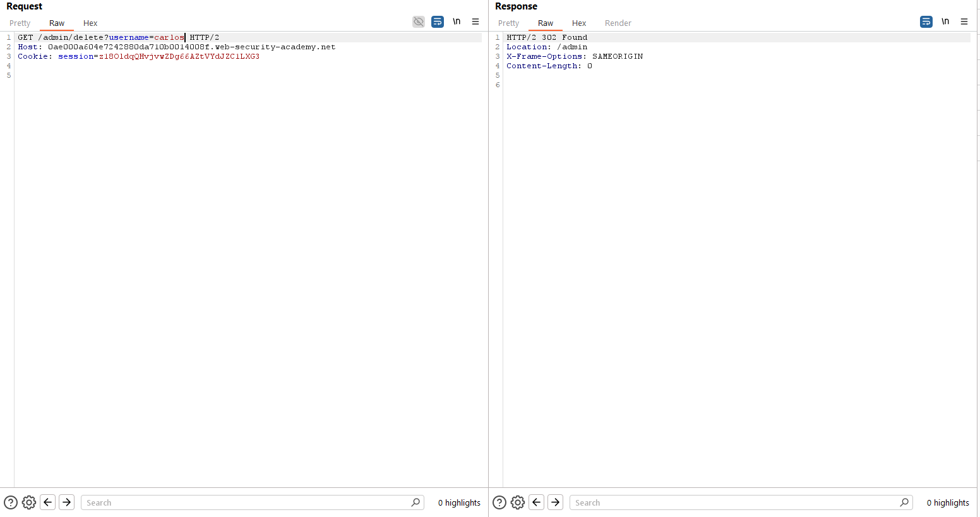Click the Response search input field

(735, 503)
